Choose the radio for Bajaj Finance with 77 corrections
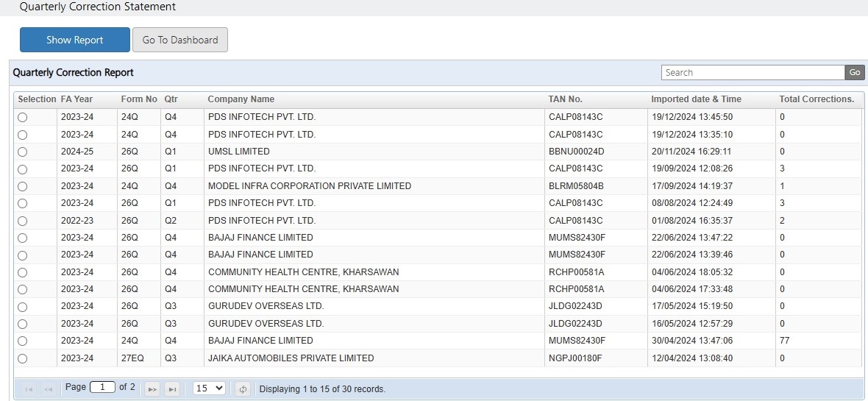This screenshot has height=401, width=868. (x=22, y=341)
